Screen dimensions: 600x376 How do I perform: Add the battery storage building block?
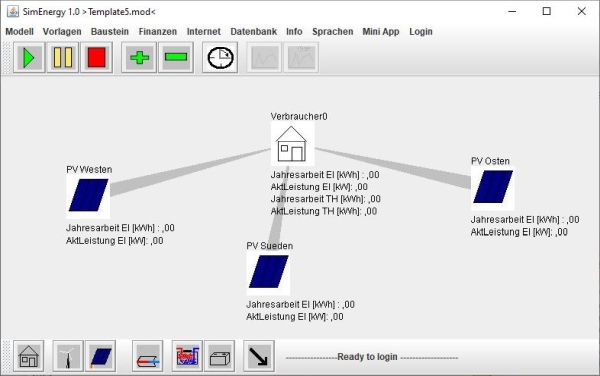[x=220, y=356]
